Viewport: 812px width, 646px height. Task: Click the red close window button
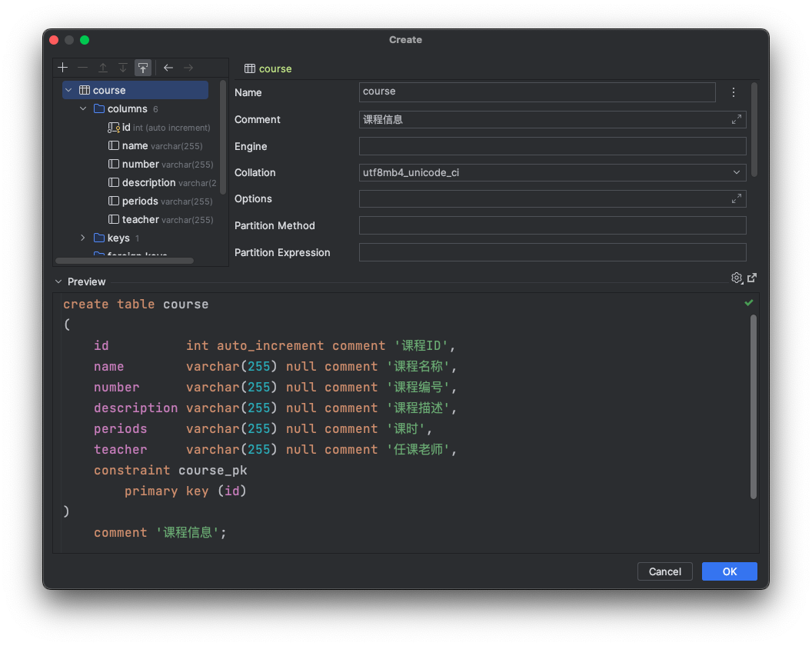tap(54, 40)
